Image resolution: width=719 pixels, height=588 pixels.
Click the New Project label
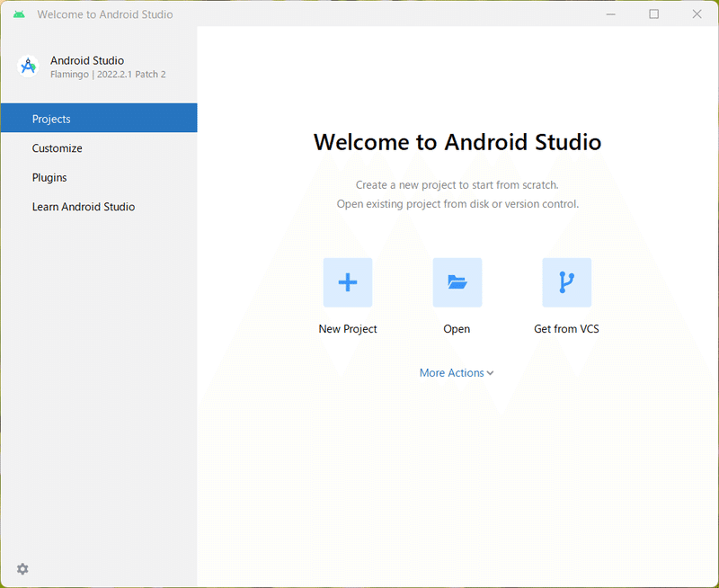point(348,328)
